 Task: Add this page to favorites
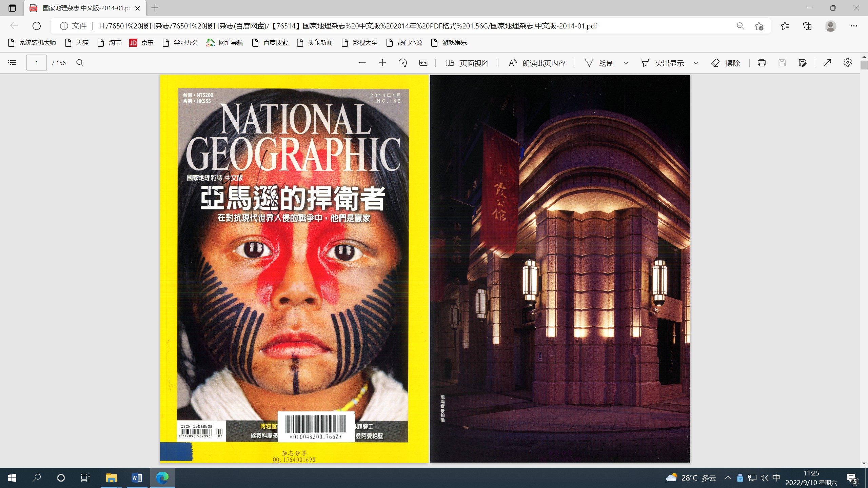click(759, 26)
